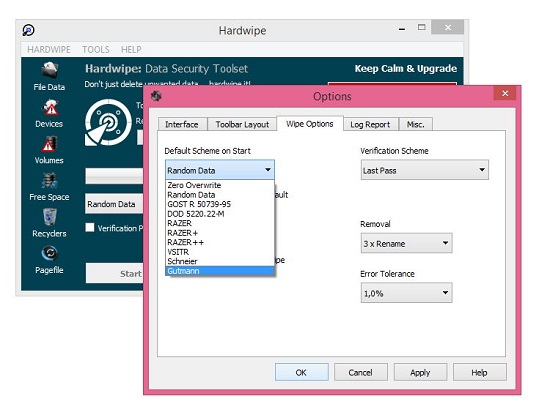Choose GOST R 50739-95 scheme
This screenshot has width=550, height=415.
(x=220, y=204)
